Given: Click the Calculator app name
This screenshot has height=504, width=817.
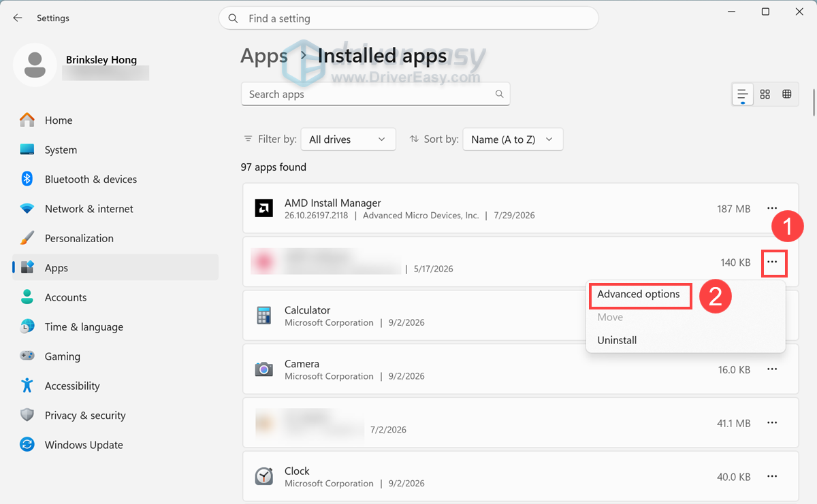Looking at the screenshot, I should [x=307, y=310].
